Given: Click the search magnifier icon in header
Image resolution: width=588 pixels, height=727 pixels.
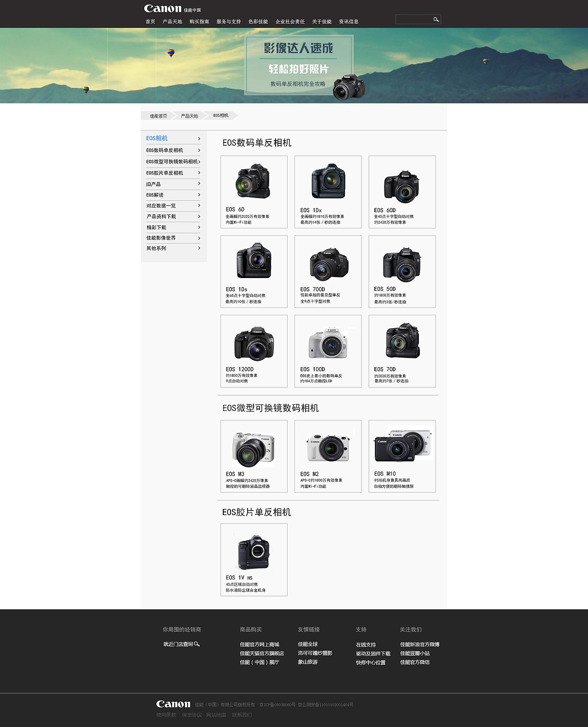Looking at the screenshot, I should click(436, 19).
